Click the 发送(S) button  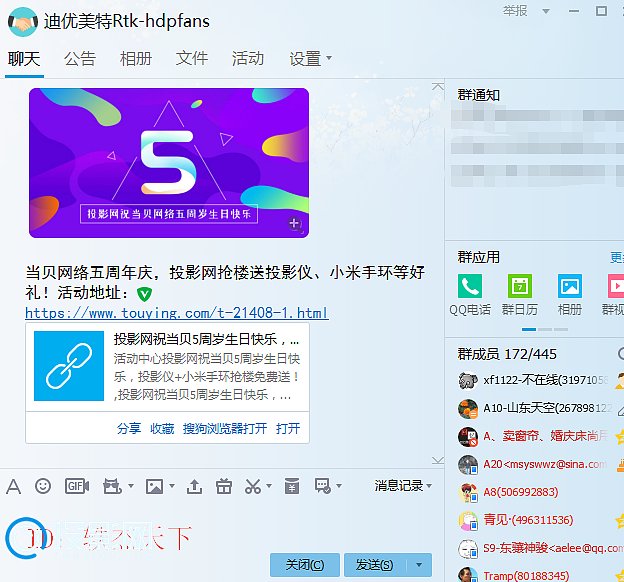(x=374, y=564)
